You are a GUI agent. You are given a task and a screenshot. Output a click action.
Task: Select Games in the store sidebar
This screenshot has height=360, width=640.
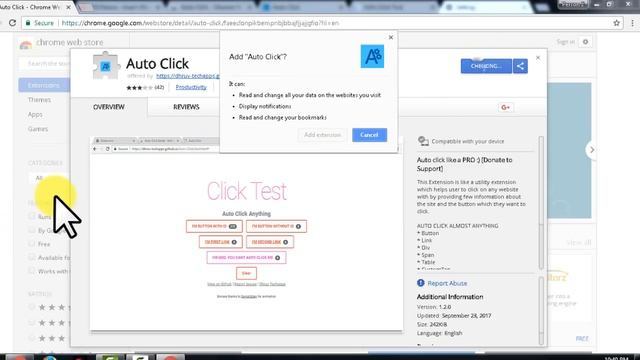tap(38, 129)
